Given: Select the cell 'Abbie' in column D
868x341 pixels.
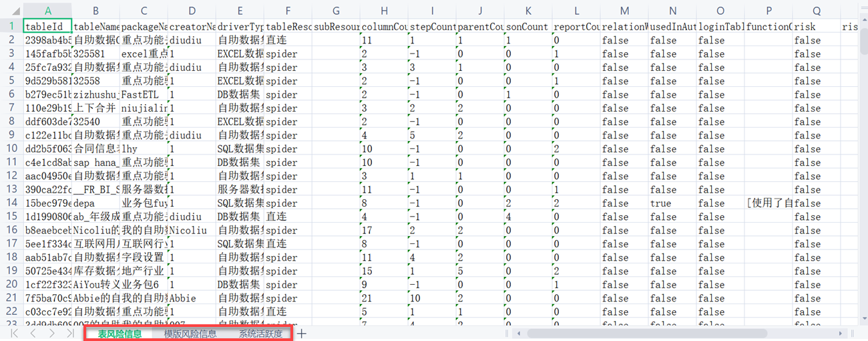Looking at the screenshot, I should (x=192, y=298).
